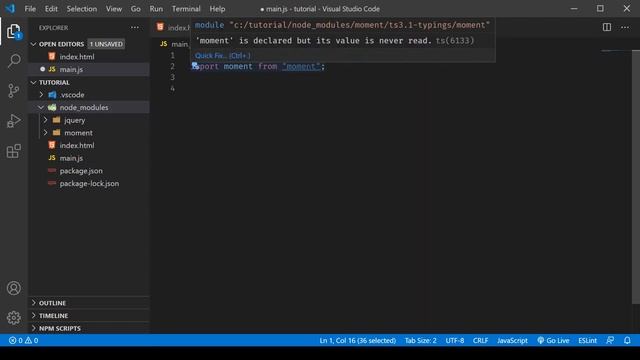Open the Run menu
Screen dimensions: 640x360
[156, 9]
